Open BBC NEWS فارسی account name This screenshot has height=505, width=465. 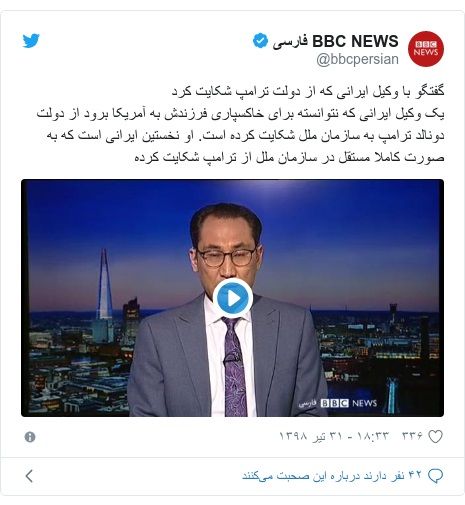(335, 41)
